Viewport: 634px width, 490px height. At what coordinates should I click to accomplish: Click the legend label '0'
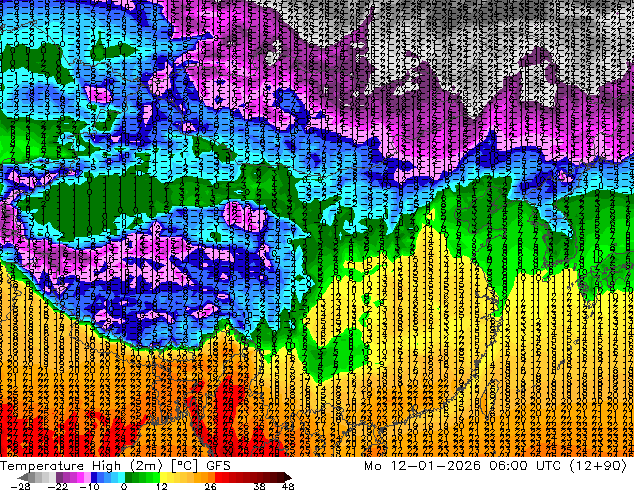[x=124, y=486]
